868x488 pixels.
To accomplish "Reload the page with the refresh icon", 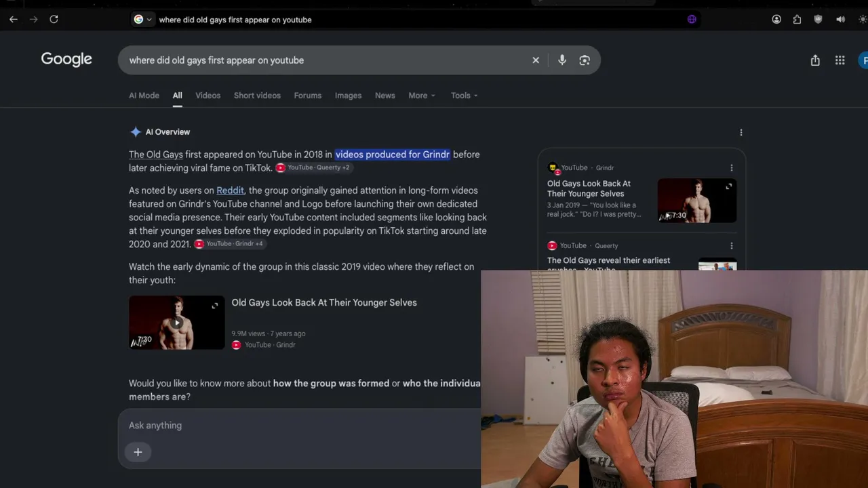I will pos(54,20).
